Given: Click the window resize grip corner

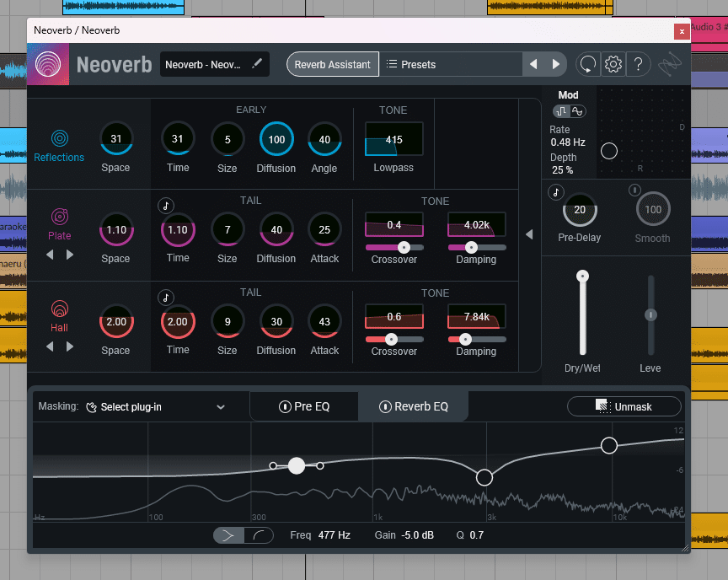Looking at the screenshot, I should tap(685, 548).
